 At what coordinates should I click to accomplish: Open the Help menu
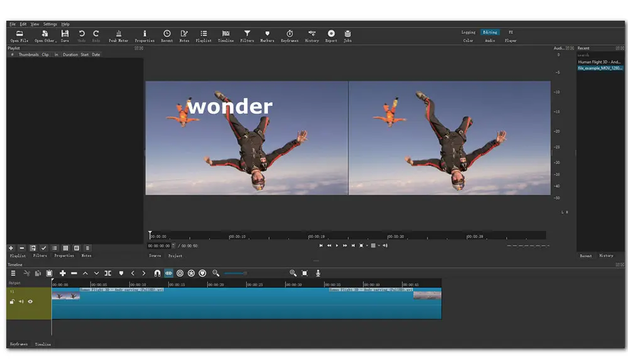[65, 24]
